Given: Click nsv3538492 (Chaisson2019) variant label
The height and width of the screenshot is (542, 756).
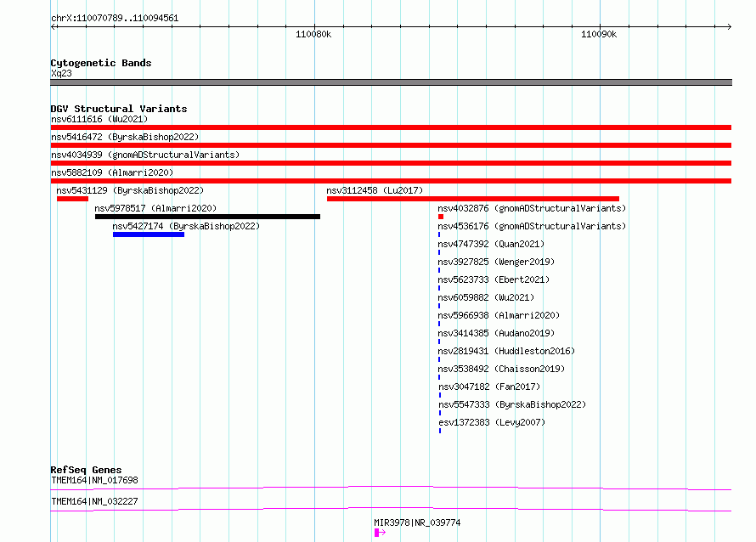Looking at the screenshot, I should 501,369.
